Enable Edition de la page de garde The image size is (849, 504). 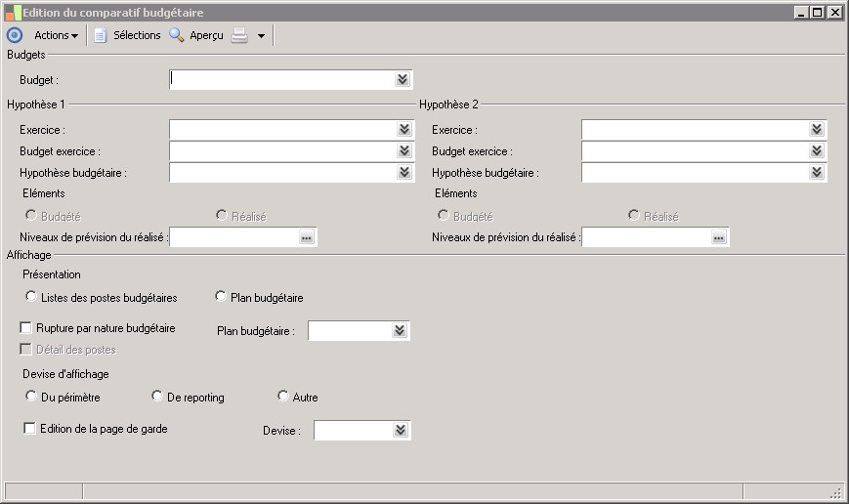29,428
